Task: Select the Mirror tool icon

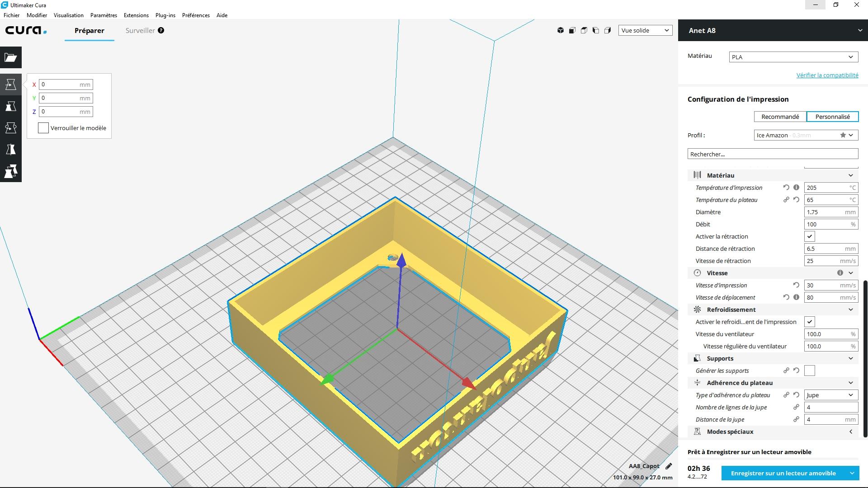Action: click(x=11, y=150)
